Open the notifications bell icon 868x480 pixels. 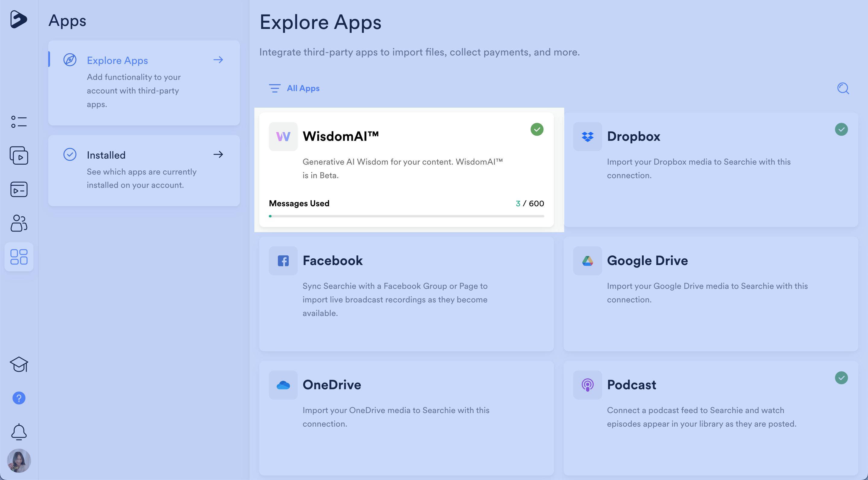19,432
